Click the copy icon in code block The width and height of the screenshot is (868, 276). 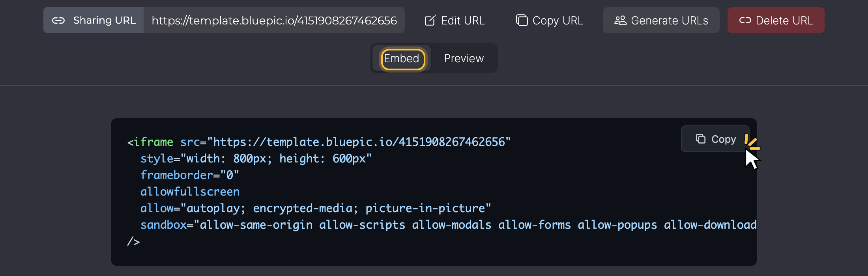coord(701,139)
